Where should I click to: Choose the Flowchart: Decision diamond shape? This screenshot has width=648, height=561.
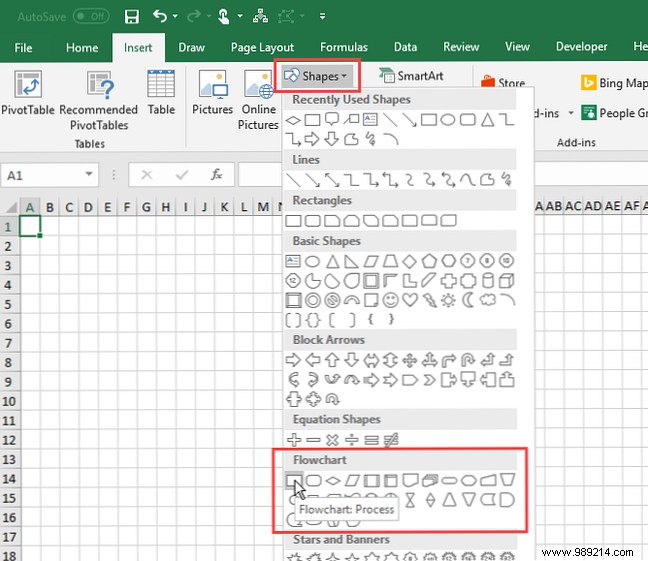(x=332, y=480)
